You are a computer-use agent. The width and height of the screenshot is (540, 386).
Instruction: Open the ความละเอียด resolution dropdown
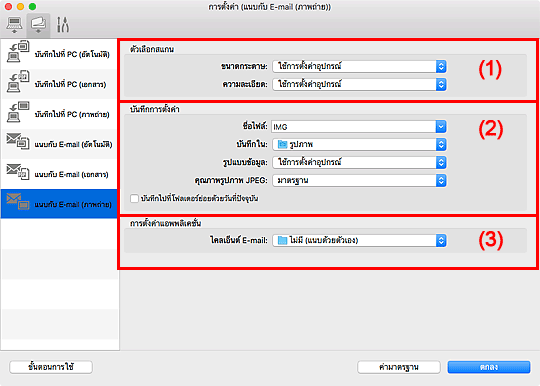coord(359,84)
